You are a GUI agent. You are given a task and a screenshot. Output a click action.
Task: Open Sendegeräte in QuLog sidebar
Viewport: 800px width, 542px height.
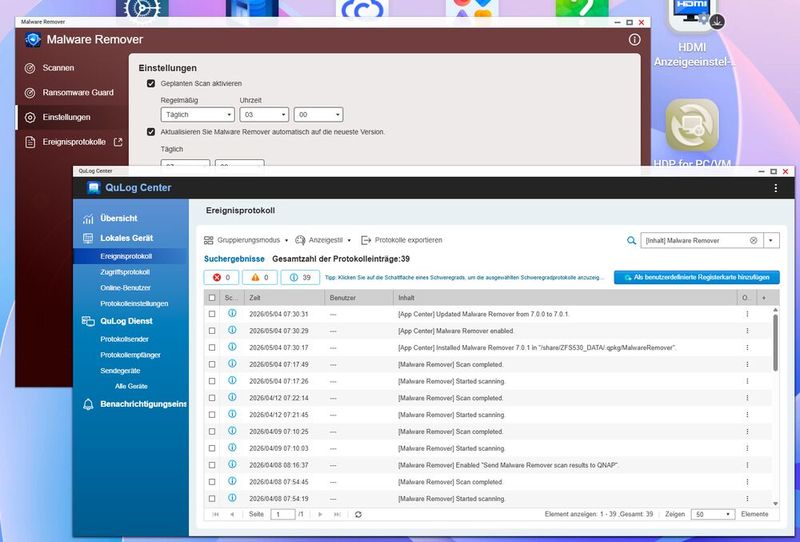click(120, 371)
